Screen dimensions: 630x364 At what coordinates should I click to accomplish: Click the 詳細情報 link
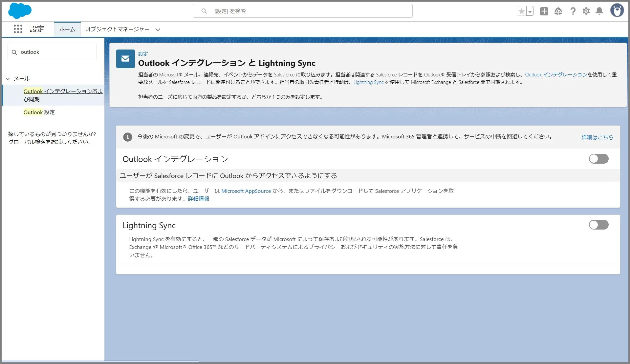click(198, 199)
